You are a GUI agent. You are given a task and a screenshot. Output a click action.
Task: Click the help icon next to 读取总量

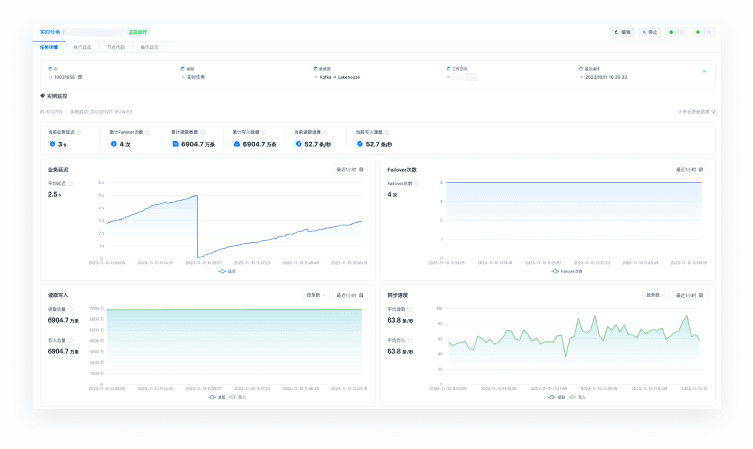(72, 309)
